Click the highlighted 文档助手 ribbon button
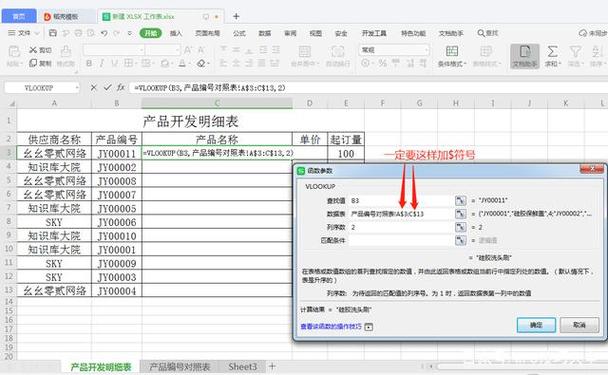 coord(525,56)
